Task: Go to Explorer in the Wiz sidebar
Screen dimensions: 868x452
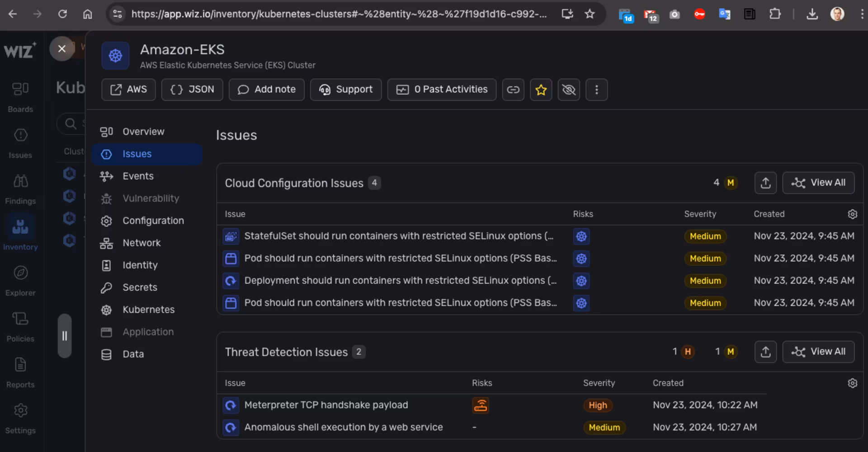Action: pyautogui.click(x=20, y=280)
